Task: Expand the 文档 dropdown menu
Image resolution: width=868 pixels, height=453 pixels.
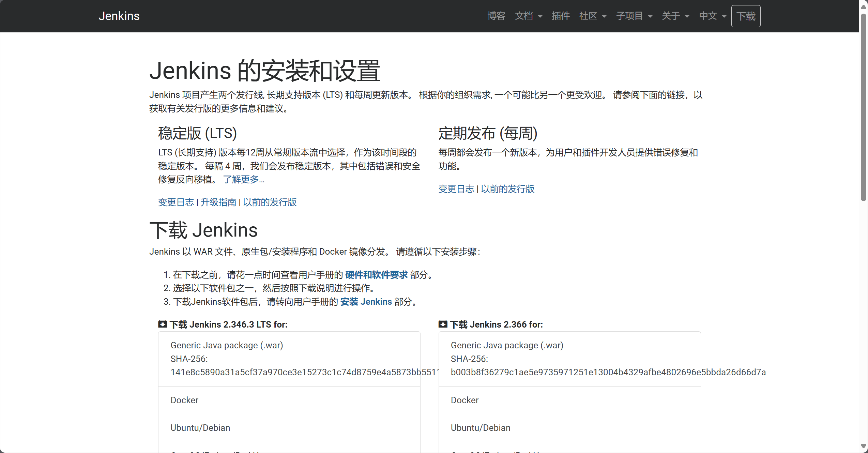Action: (x=528, y=16)
